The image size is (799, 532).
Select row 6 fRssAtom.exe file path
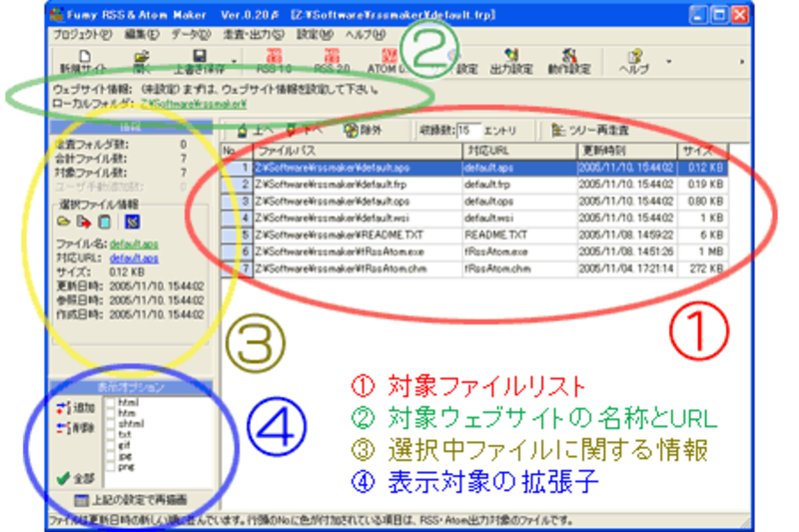pyautogui.click(x=358, y=252)
